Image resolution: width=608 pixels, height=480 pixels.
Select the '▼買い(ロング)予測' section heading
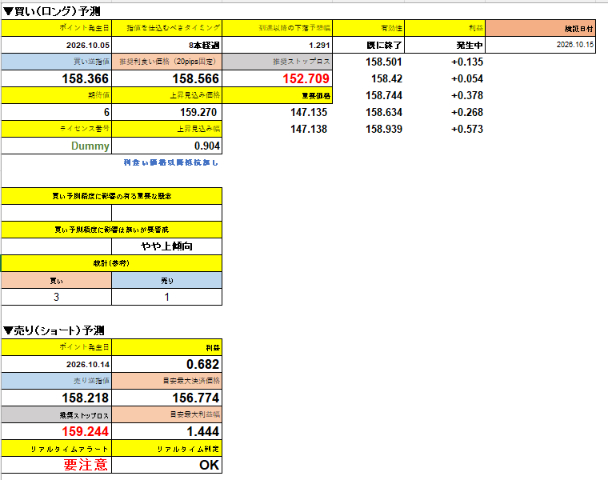point(52,12)
